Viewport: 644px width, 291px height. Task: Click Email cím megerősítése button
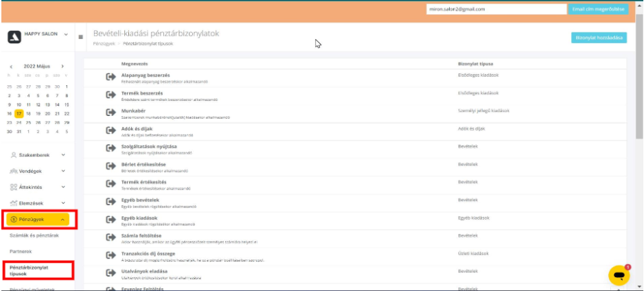[599, 9]
